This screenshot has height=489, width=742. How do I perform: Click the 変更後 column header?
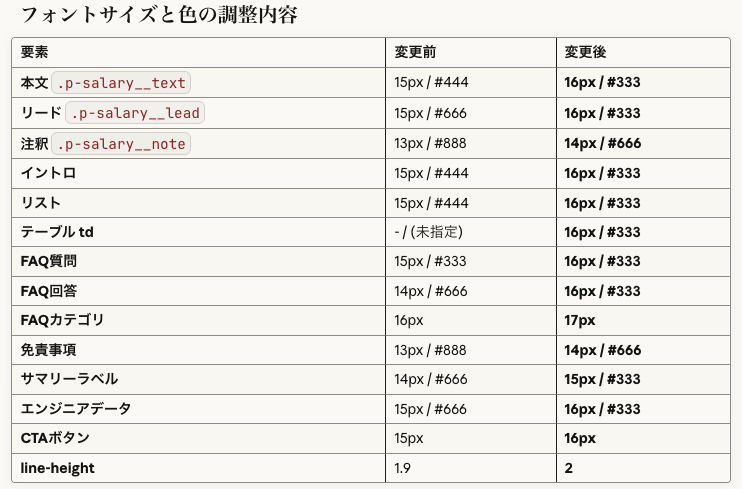[x=585, y=52]
